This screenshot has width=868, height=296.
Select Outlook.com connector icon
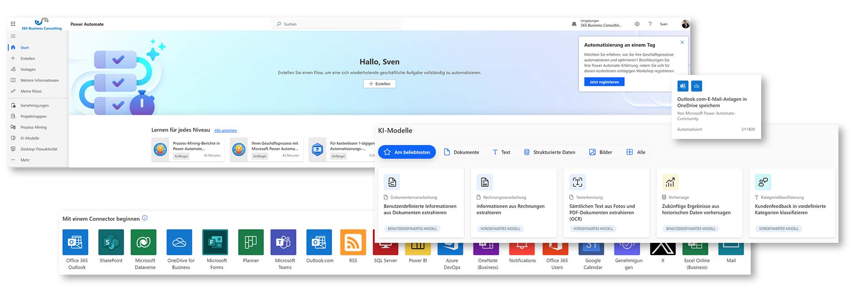(319, 242)
